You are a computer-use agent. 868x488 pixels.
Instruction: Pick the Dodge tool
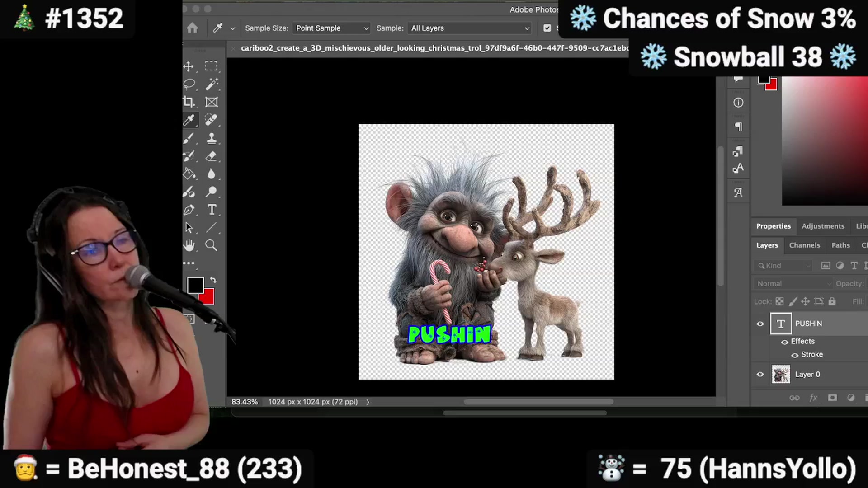click(x=211, y=192)
